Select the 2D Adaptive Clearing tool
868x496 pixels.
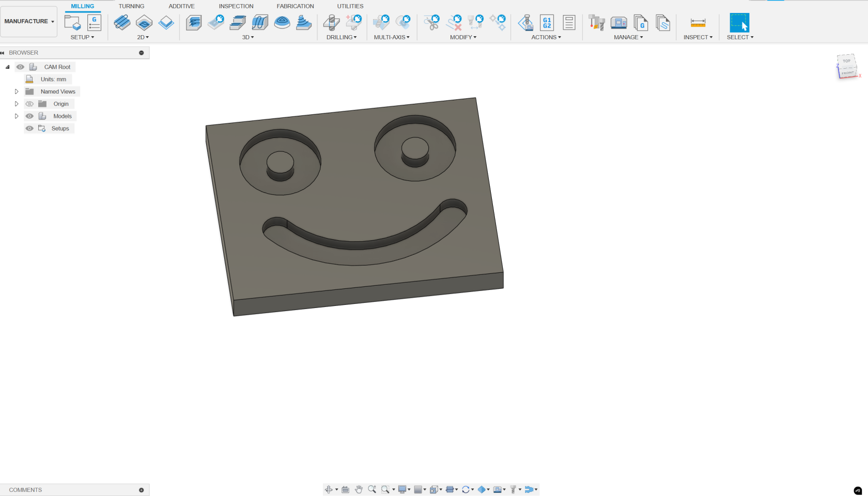122,23
